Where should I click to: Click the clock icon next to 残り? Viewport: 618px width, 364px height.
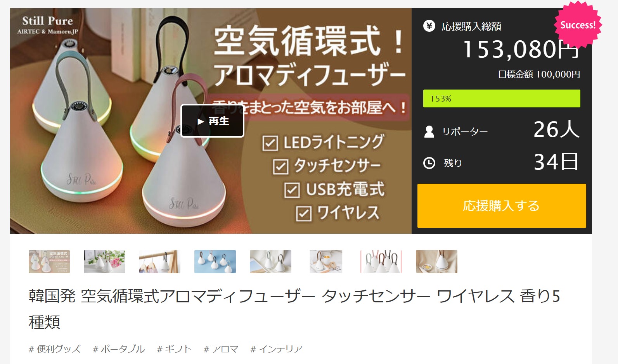coord(429,163)
